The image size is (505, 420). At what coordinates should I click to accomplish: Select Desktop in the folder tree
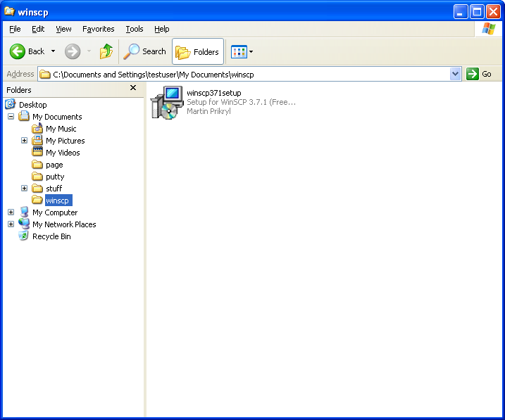coord(33,105)
